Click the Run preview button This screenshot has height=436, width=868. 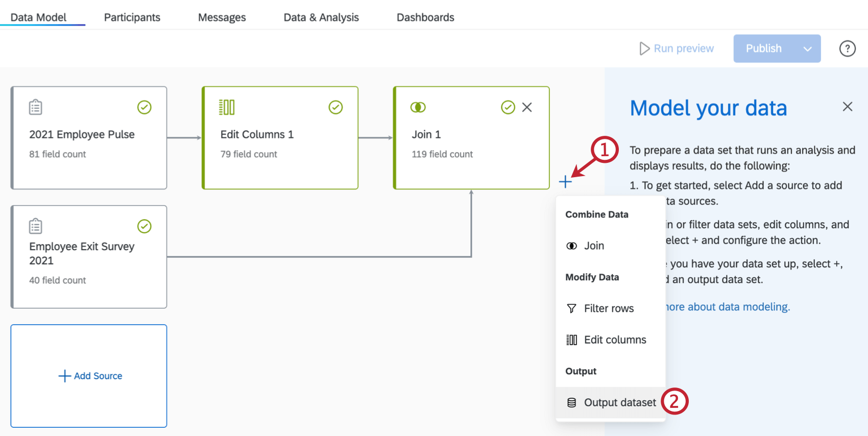677,49
